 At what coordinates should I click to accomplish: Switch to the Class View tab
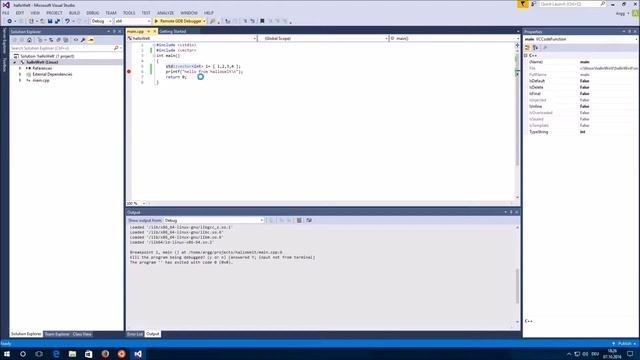coord(82,334)
